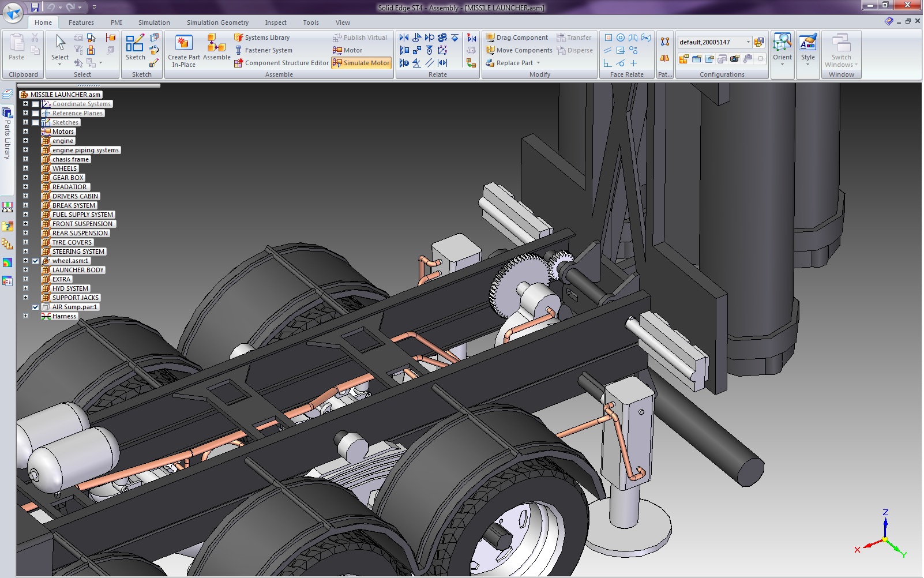
Task: Open the display configuration dropdown
Action: coord(748,42)
